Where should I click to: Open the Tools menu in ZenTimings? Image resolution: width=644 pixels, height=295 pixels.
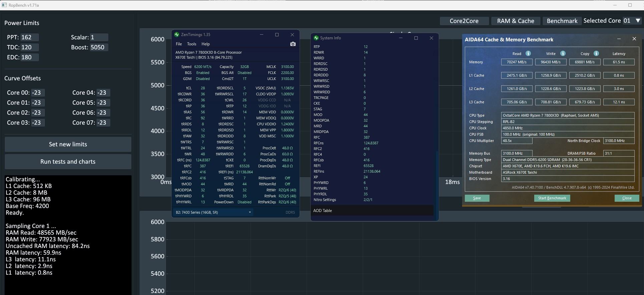(x=192, y=44)
